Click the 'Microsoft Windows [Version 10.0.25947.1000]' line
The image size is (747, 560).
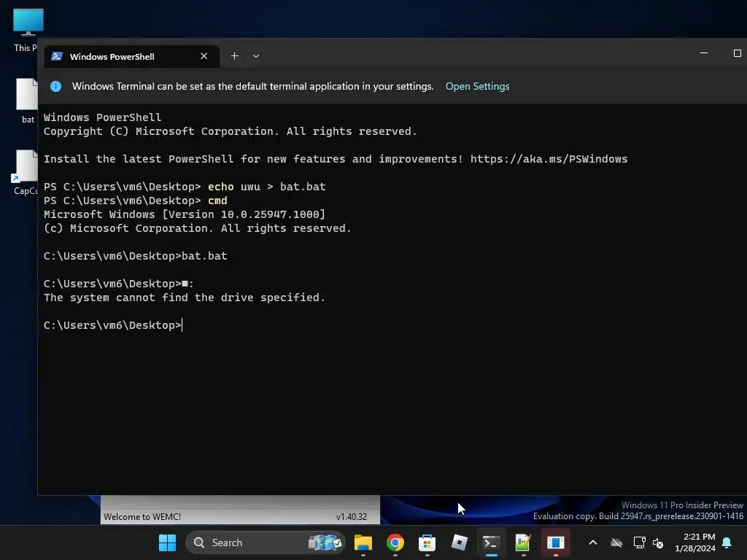(185, 214)
